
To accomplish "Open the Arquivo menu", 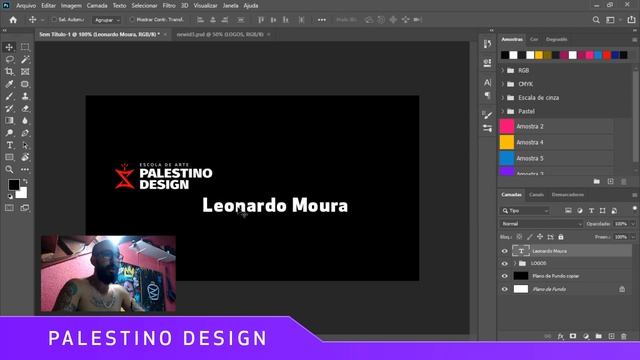I will click(x=26, y=6).
